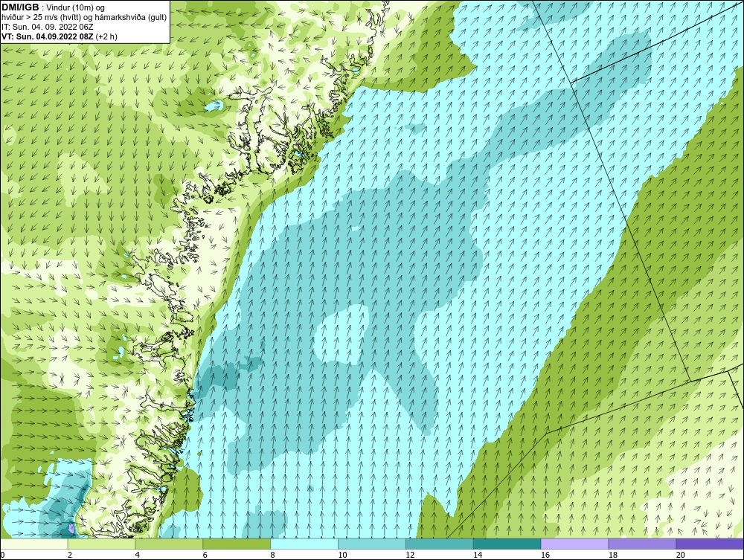Image resolution: width=744 pixels, height=560 pixels.
Task: Click the 'IT: Sun. 04. 09. 2022 06Z' line
Action: pos(47,27)
